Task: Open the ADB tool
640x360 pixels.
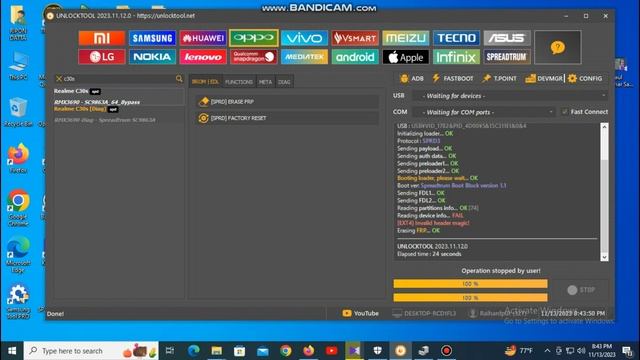Action: click(x=412, y=78)
